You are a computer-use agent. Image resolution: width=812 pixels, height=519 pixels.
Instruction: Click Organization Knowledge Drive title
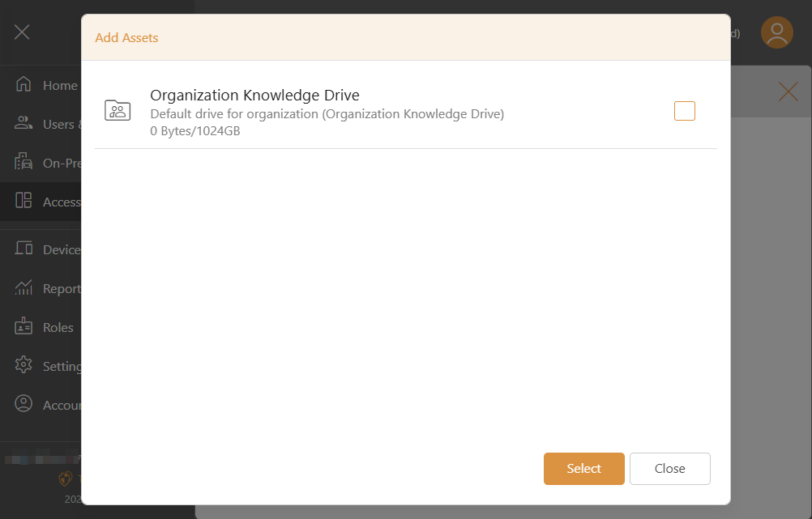[254, 96]
